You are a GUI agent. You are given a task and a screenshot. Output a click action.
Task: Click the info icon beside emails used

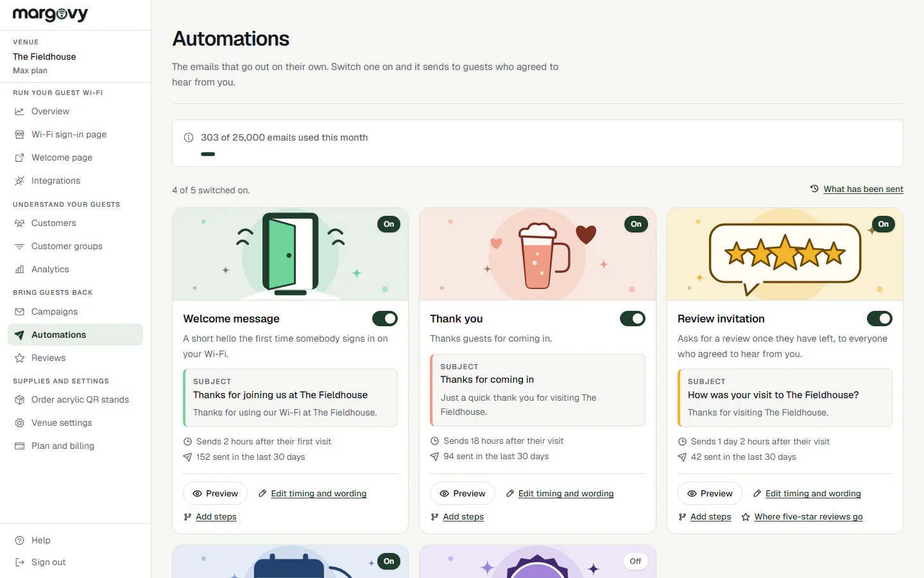[x=189, y=137]
